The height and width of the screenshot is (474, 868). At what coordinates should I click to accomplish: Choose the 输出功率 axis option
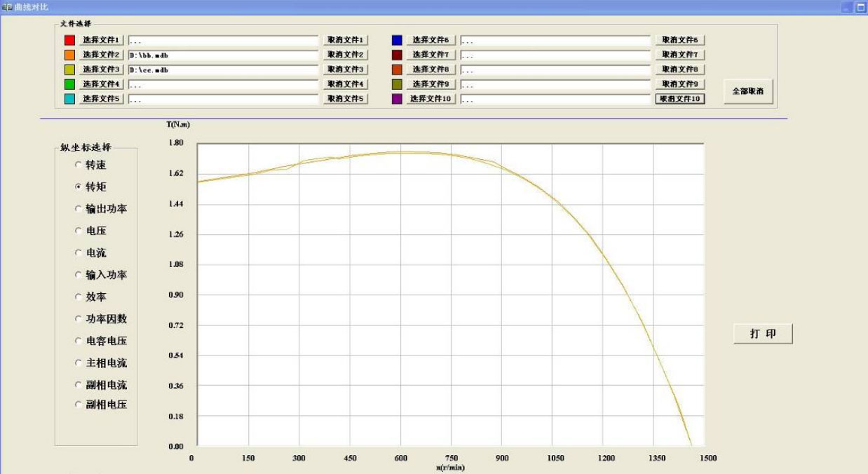coord(79,209)
